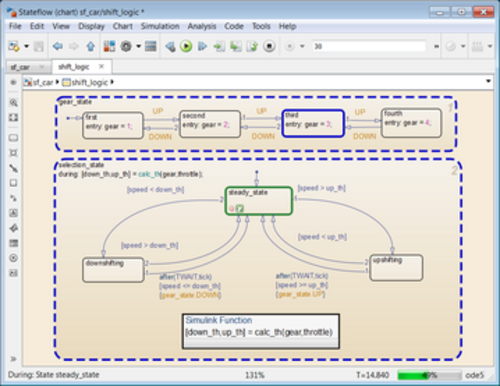
Task: Click the Step Forward toolbar icon
Action: point(202,46)
